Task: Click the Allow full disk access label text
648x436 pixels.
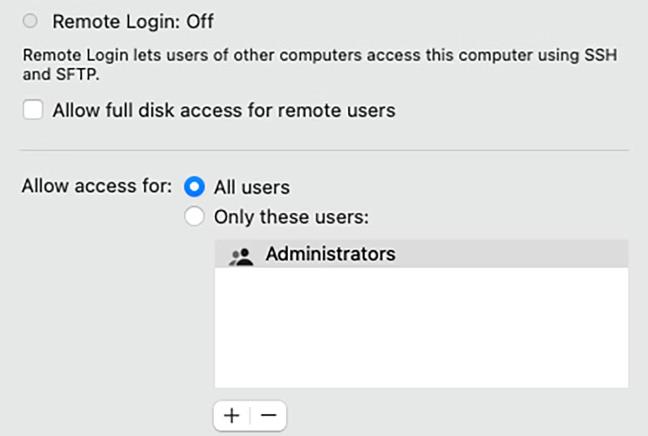Action: coord(224,111)
